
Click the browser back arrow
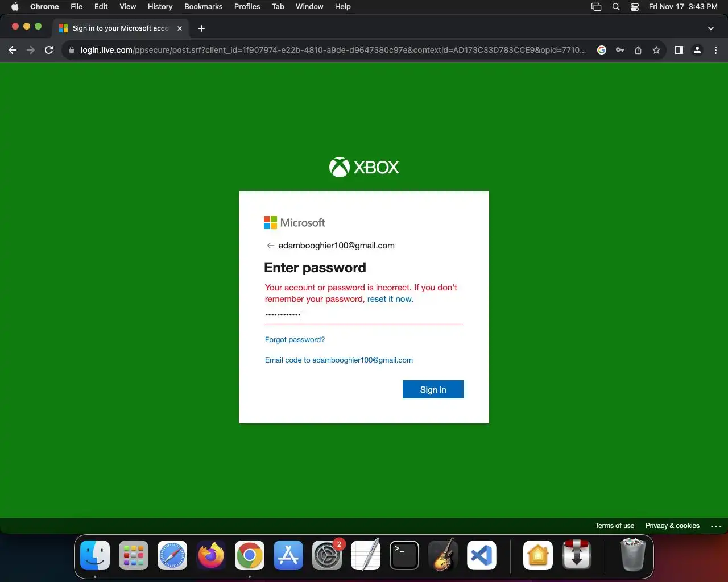tap(13, 50)
